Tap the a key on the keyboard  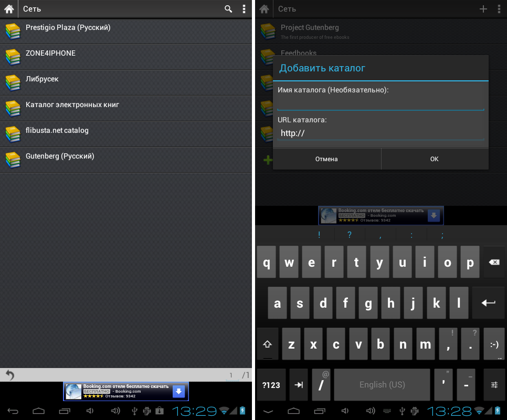point(278,303)
